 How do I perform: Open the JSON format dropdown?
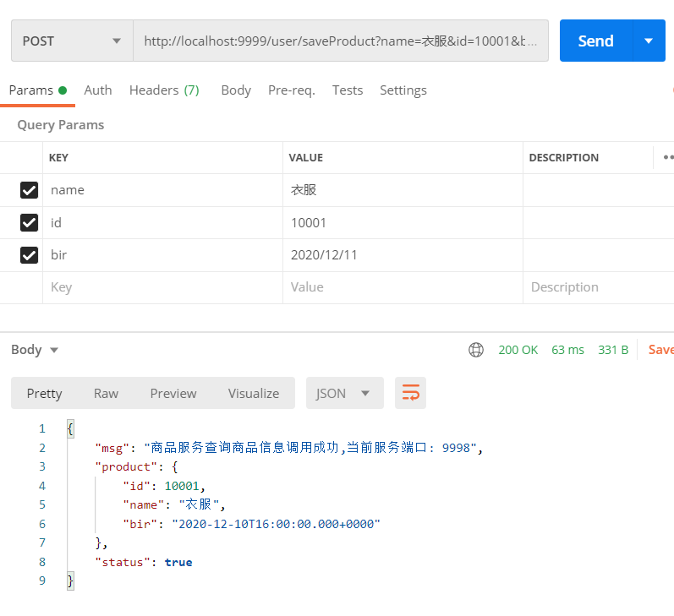(x=345, y=393)
